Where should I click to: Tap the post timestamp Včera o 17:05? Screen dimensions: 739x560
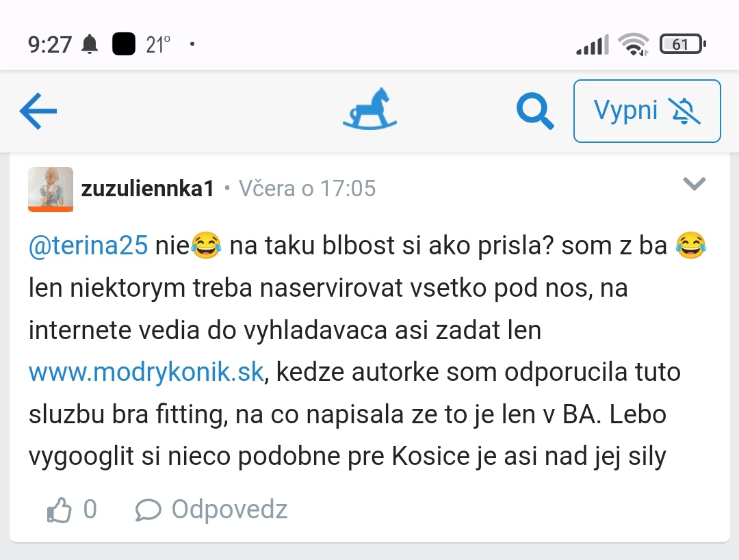tap(307, 188)
